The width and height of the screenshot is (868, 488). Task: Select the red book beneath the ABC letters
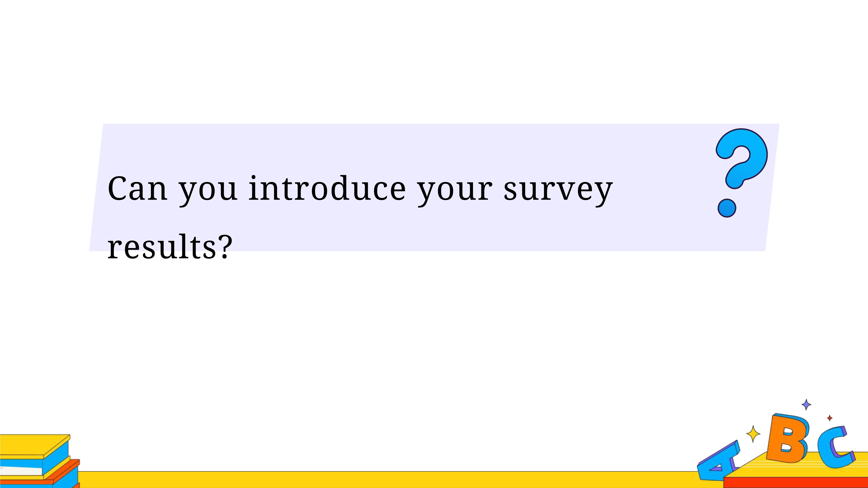coord(795,482)
